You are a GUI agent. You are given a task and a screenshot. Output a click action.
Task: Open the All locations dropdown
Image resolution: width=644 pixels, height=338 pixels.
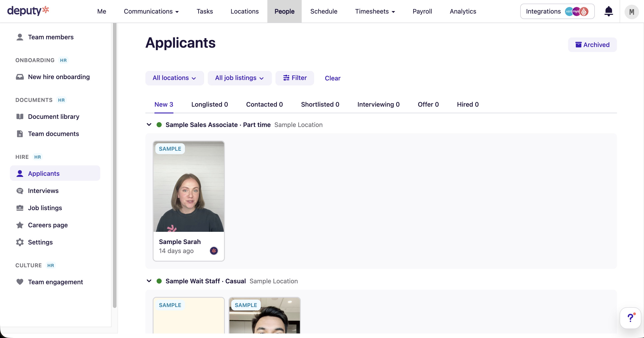coord(175,78)
